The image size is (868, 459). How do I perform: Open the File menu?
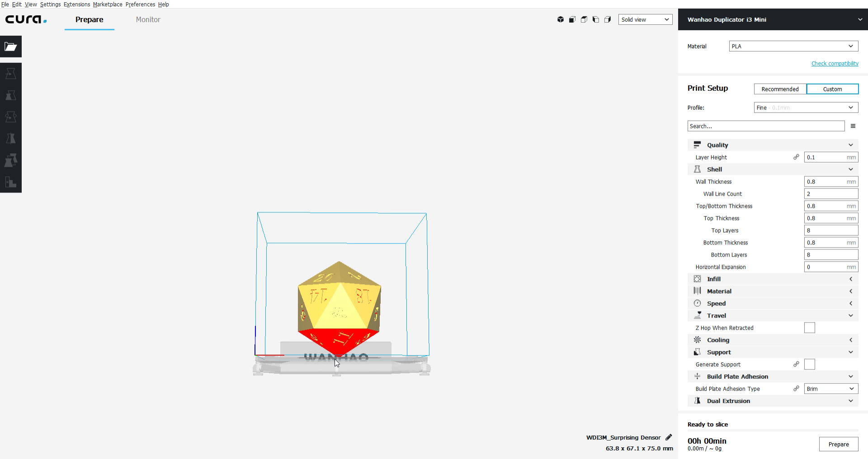(x=5, y=4)
